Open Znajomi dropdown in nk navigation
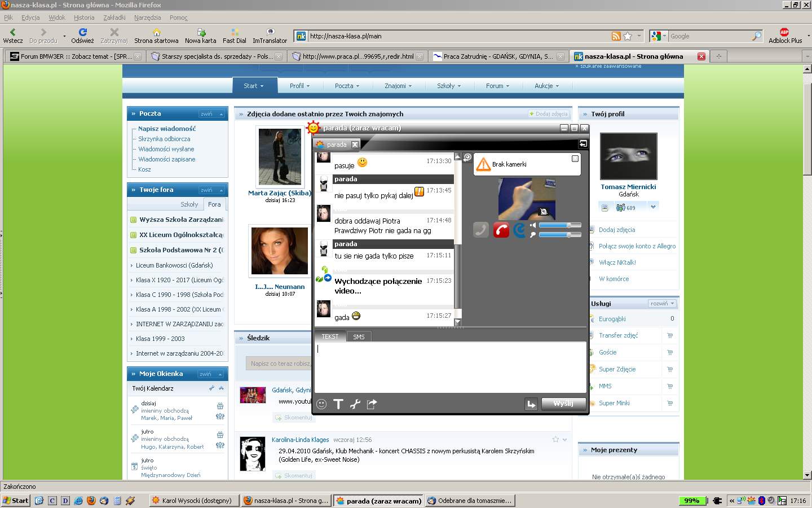 coord(398,86)
